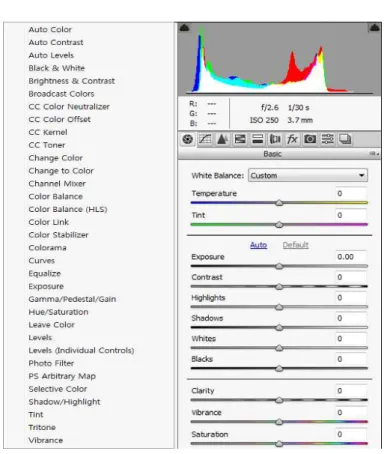Click the Temperature slider handle
Screen dimensions: 387x454
click(279, 203)
